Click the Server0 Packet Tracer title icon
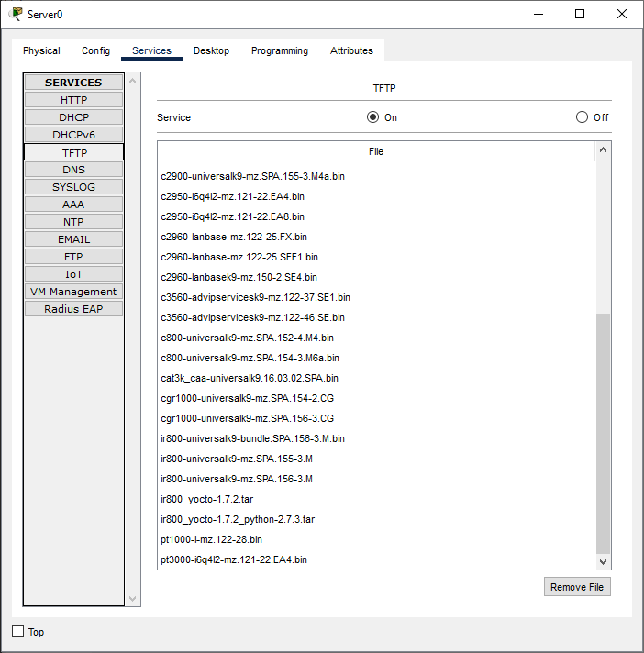The height and width of the screenshot is (653, 644). pyautogui.click(x=16, y=14)
